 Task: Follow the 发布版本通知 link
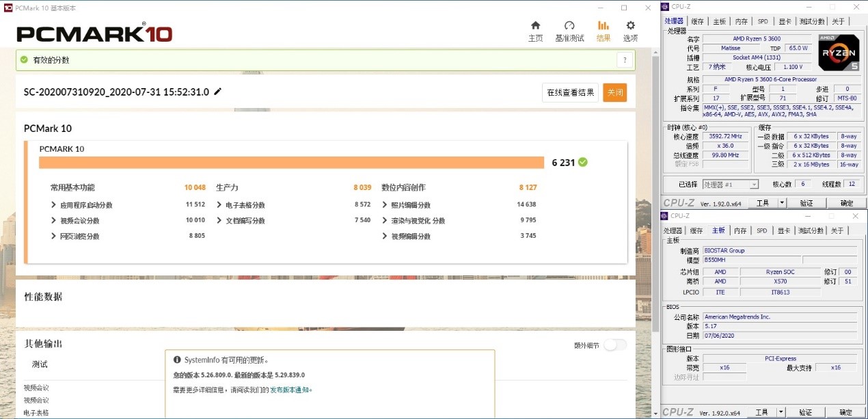coord(290,390)
